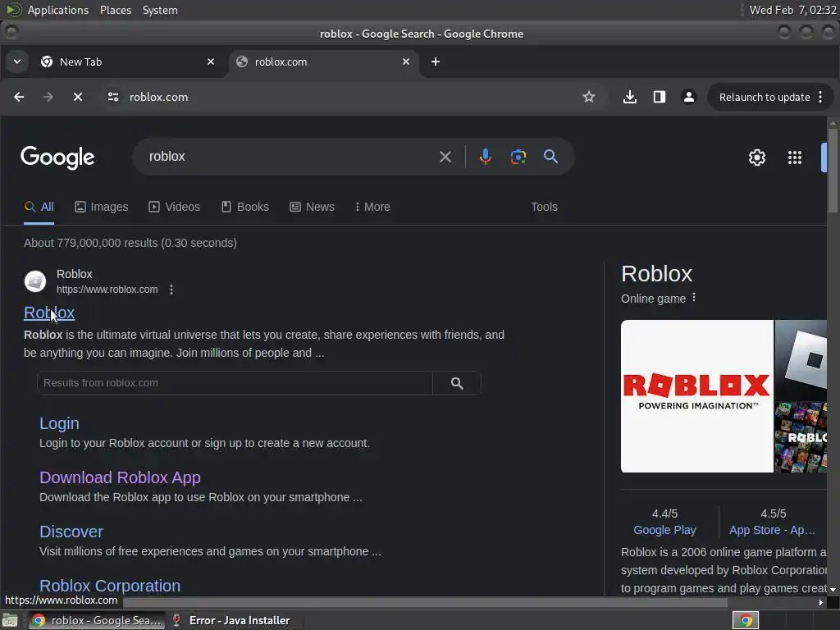Open the Tools search options
This screenshot has height=630, width=840.
(545, 207)
